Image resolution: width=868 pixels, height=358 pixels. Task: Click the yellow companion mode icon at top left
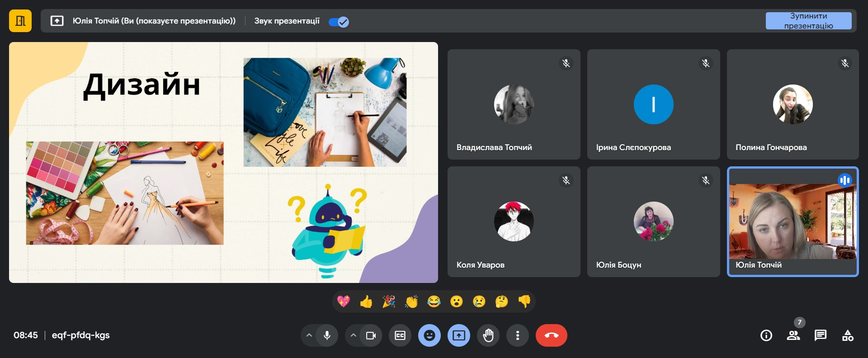[20, 21]
